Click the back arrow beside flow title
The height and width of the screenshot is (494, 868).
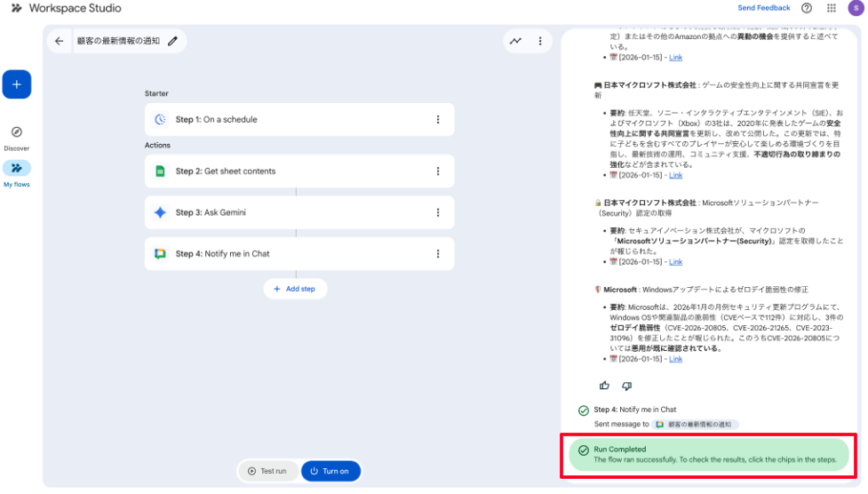click(60, 41)
